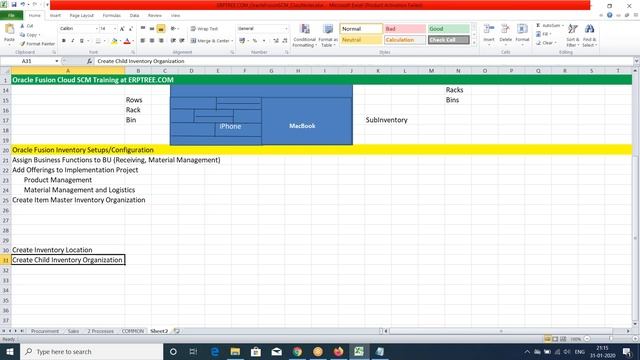This screenshot has width=640, height=360.
Task: Set middle vertical alignment
Action: pyautogui.click(x=152, y=29)
